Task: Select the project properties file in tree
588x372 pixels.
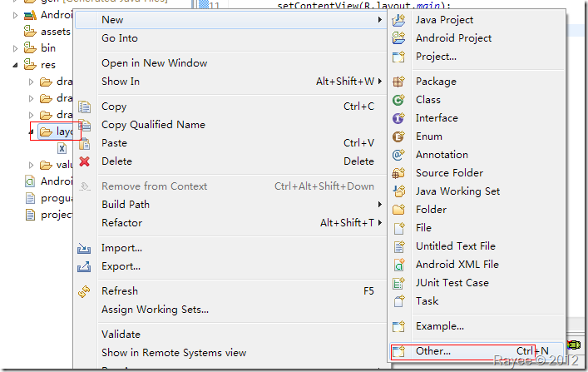Action: (x=48, y=215)
